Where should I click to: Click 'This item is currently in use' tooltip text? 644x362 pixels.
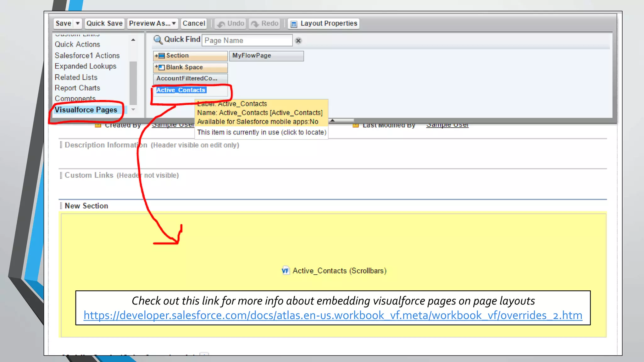262,132
